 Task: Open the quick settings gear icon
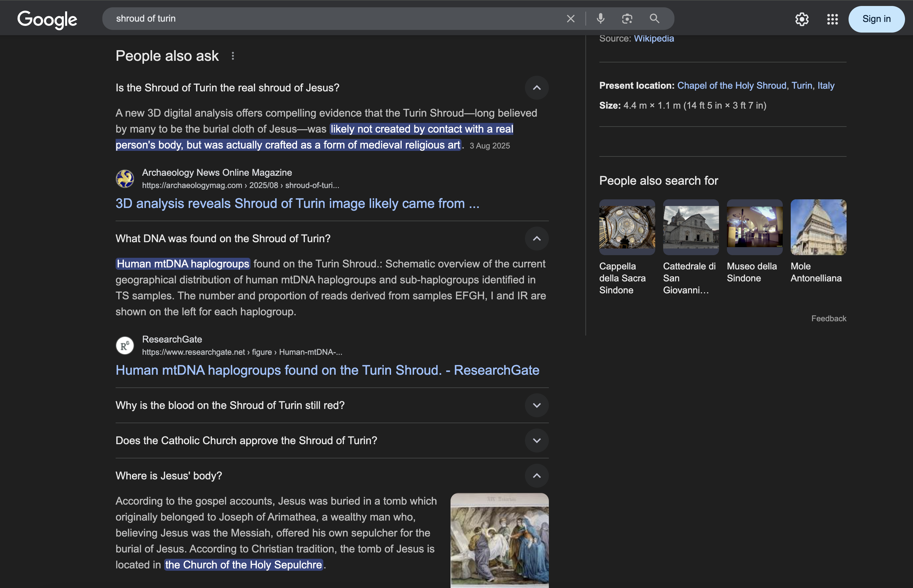(x=802, y=19)
